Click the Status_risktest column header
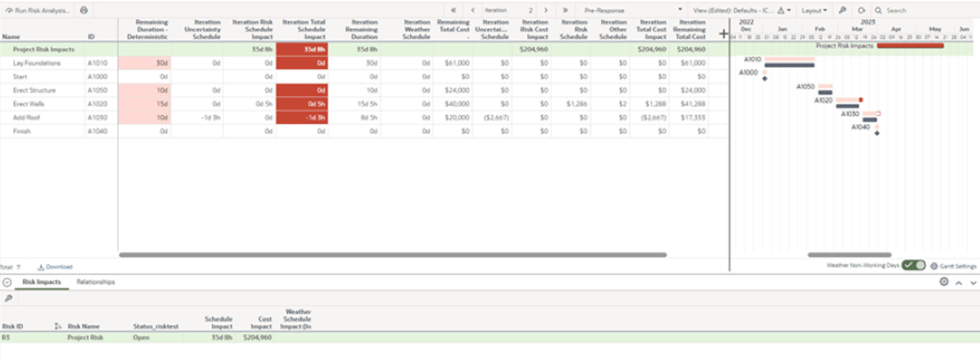The image size is (980, 360). [156, 326]
